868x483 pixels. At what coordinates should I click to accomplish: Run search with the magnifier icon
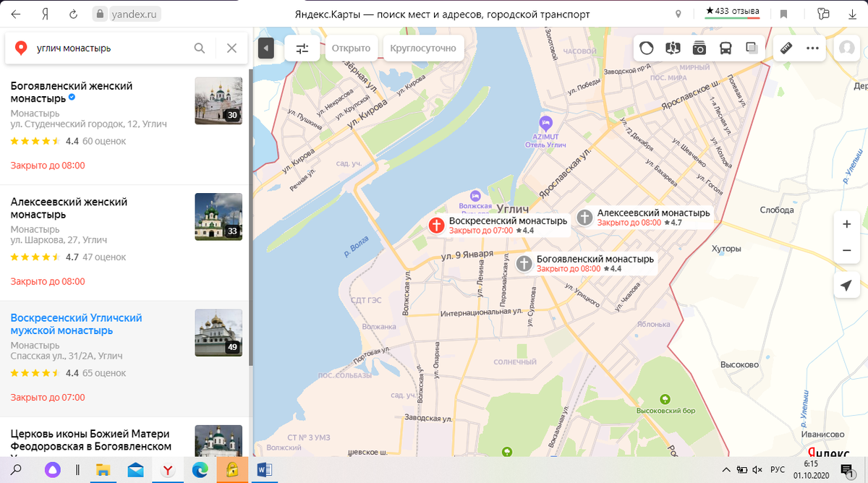pos(200,48)
